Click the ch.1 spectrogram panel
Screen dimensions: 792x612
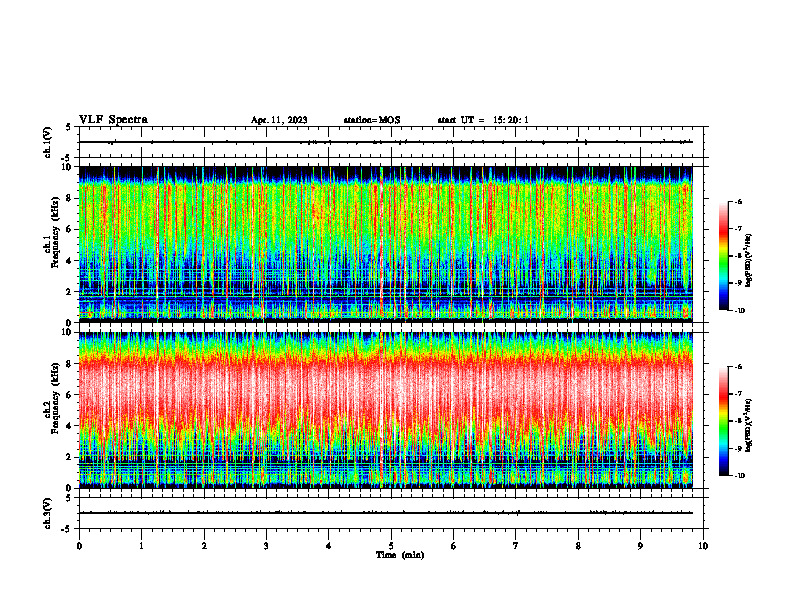pos(385,244)
